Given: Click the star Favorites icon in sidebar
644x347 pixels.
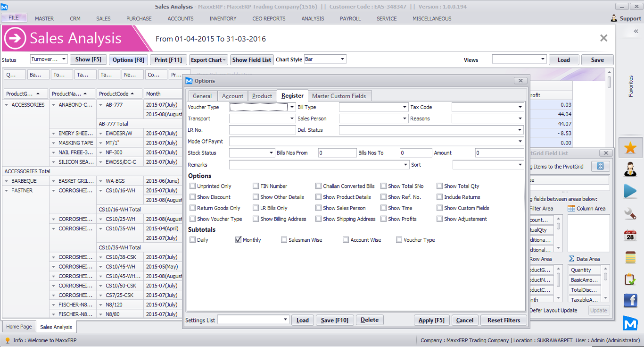Looking at the screenshot, I should [630, 148].
